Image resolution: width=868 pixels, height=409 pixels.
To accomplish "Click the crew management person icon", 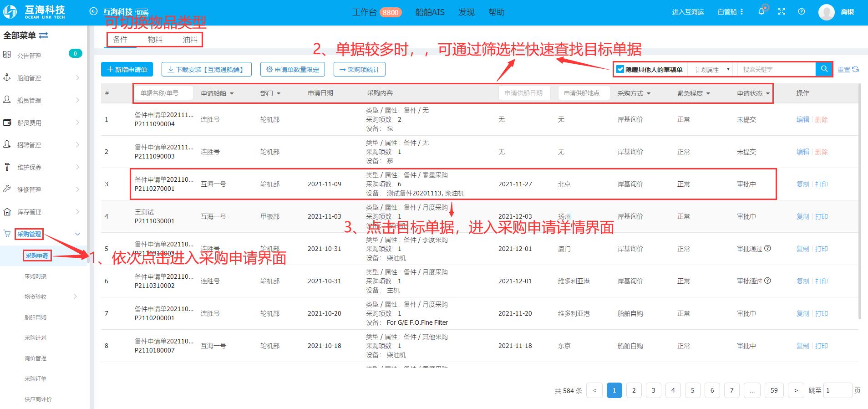I will 7,100.
